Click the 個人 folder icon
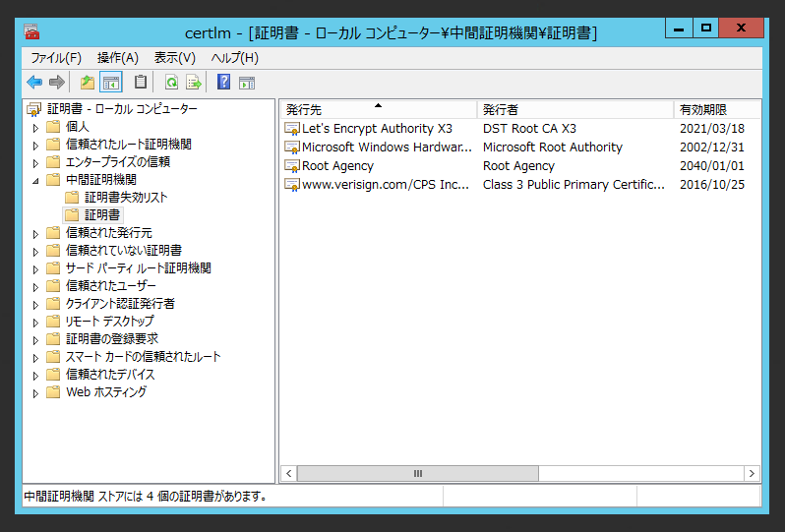Viewport: 785px width, 532px height. tap(53, 127)
